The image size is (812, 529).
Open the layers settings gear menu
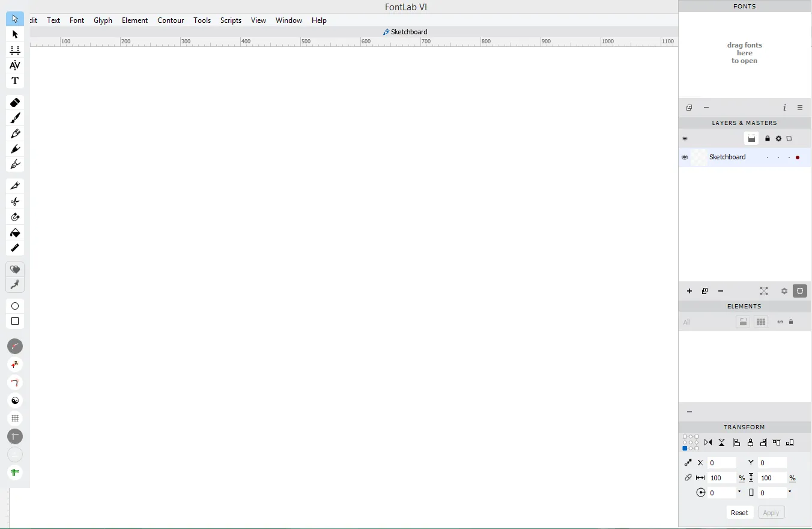784,291
